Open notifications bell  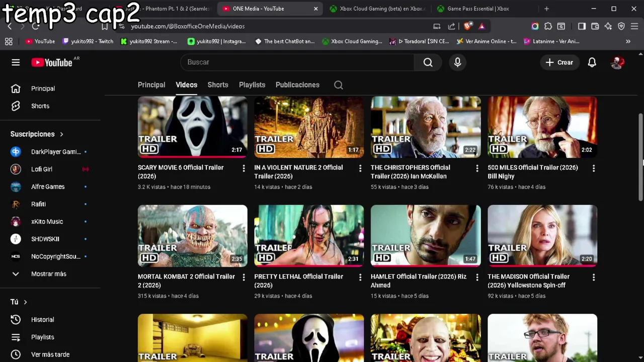pos(592,62)
